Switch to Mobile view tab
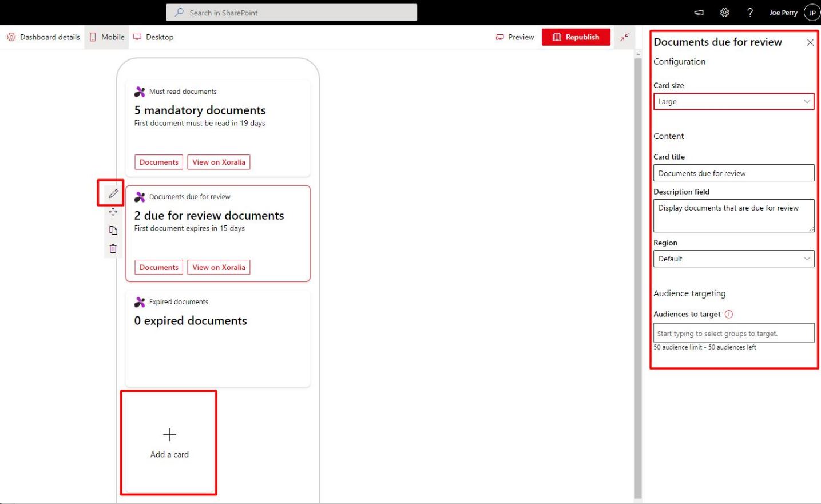 (x=107, y=37)
